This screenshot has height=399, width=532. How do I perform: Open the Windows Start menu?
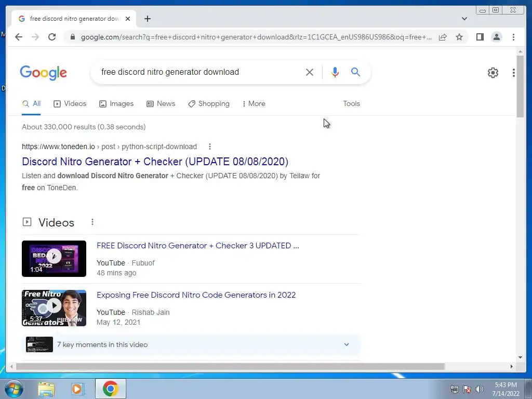[14, 389]
